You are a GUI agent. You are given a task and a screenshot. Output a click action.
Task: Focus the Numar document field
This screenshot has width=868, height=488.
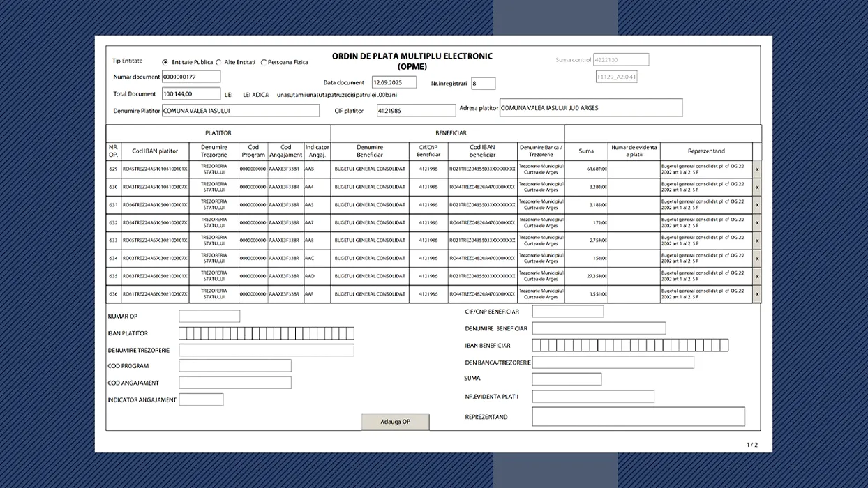point(191,77)
